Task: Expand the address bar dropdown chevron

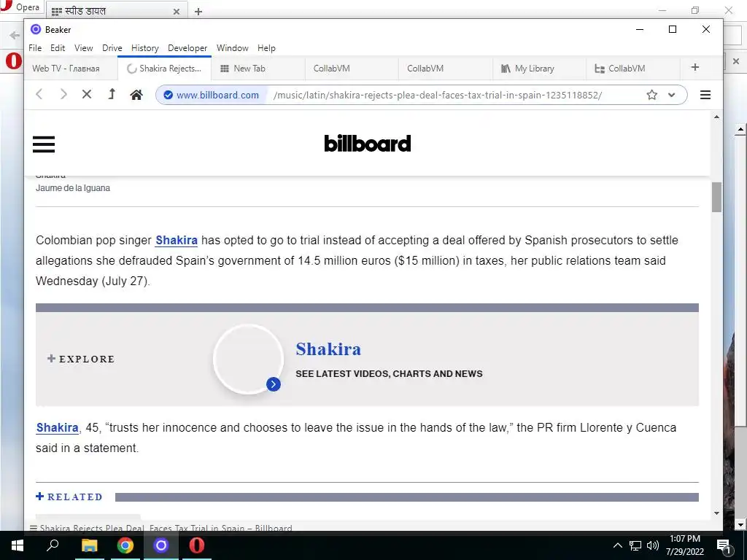Action: [672, 95]
